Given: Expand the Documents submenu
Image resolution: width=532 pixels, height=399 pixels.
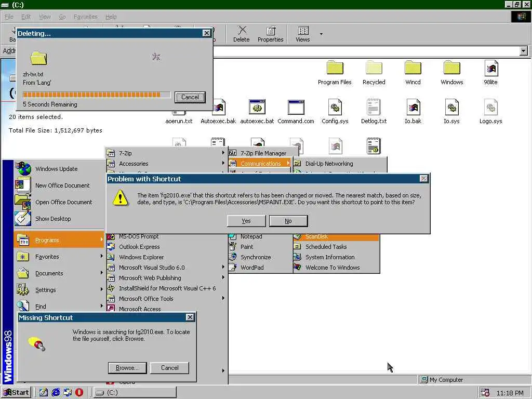Looking at the screenshot, I should click(x=59, y=273).
